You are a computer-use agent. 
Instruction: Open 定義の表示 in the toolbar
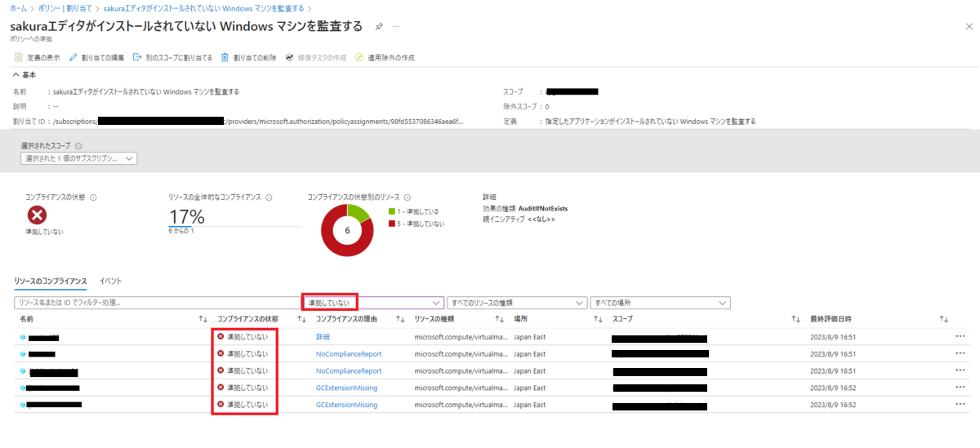[38, 58]
